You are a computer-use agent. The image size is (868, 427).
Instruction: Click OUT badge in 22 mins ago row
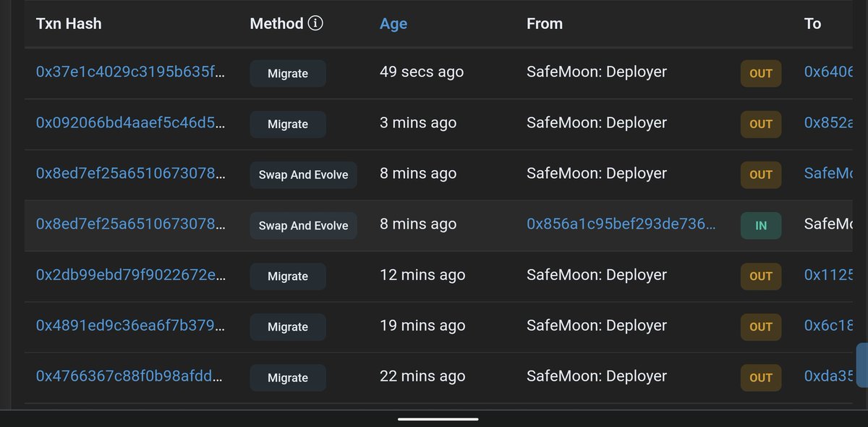pos(761,378)
